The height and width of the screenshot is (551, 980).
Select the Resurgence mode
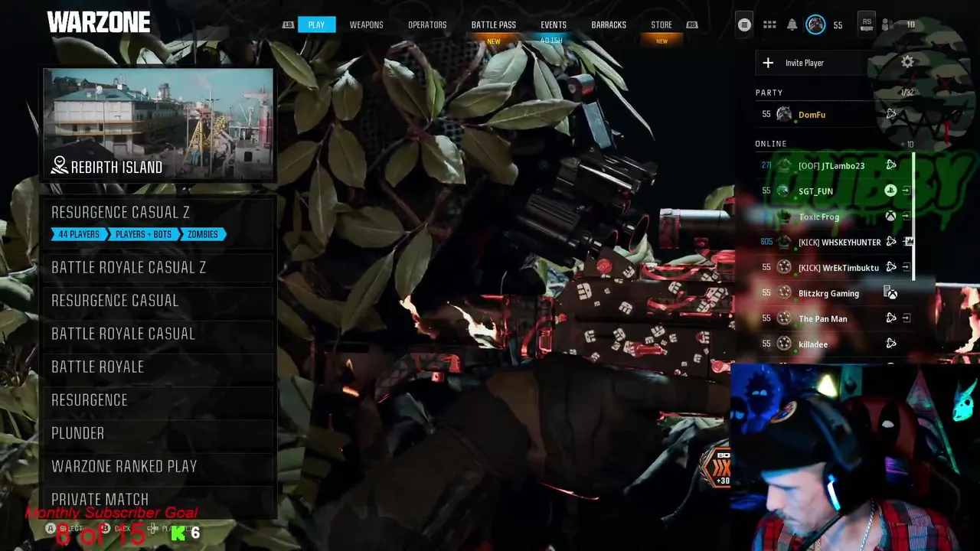pyautogui.click(x=158, y=399)
